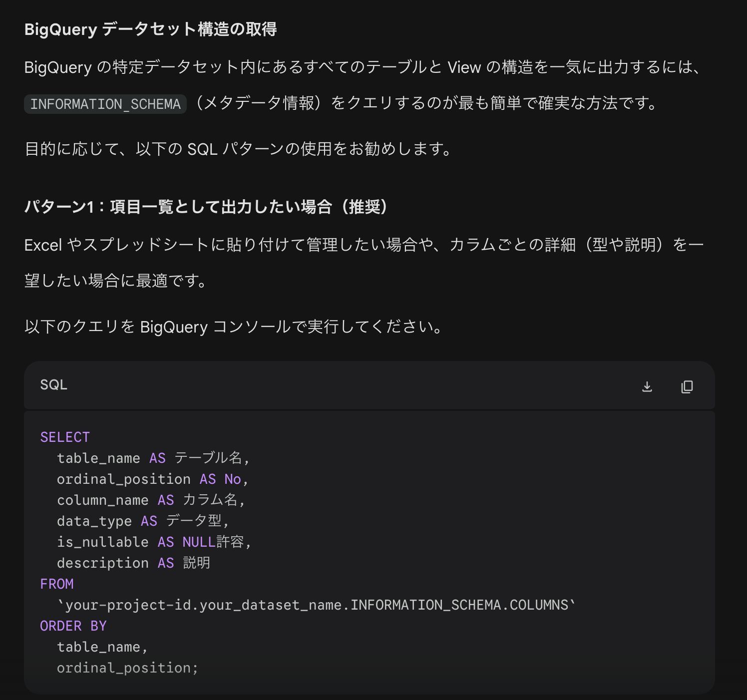
Task: Click the line is_nullable AS NULL許容
Action: [x=154, y=542]
